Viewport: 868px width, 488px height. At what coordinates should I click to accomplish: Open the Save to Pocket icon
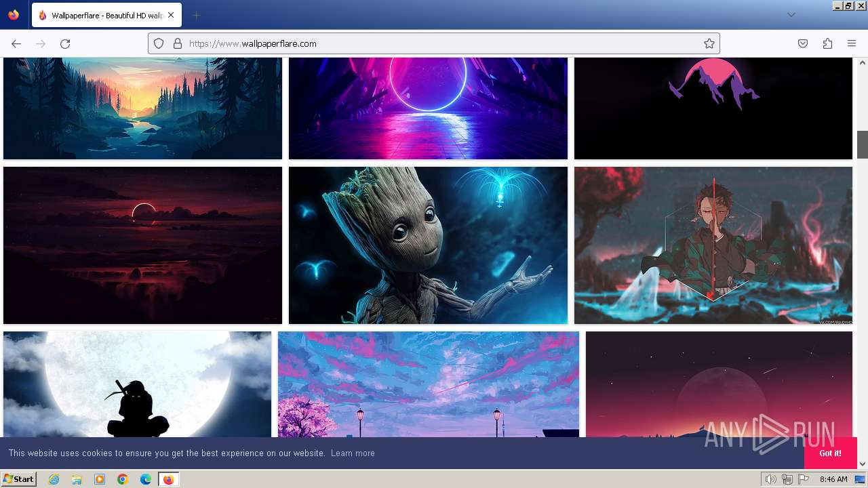[x=803, y=43]
